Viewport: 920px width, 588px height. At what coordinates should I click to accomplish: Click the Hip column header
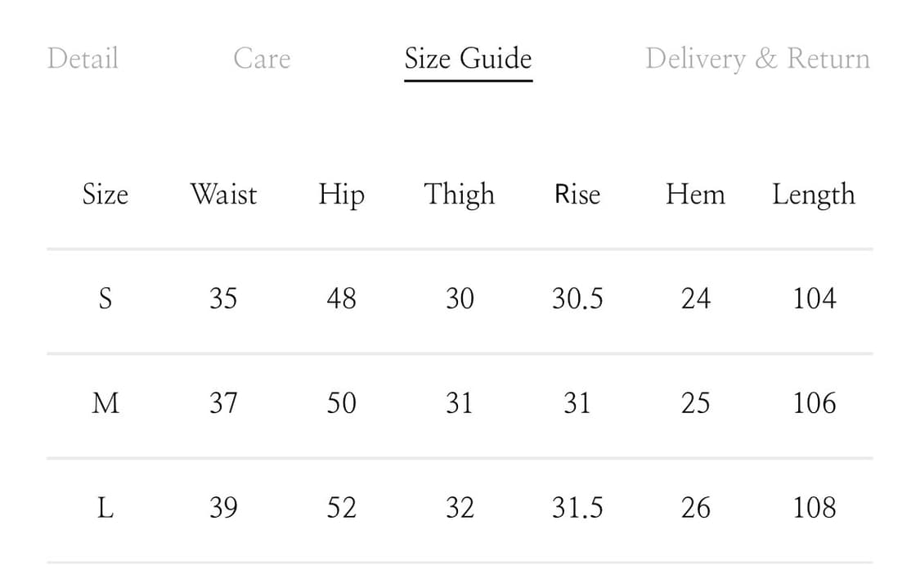pyautogui.click(x=341, y=195)
